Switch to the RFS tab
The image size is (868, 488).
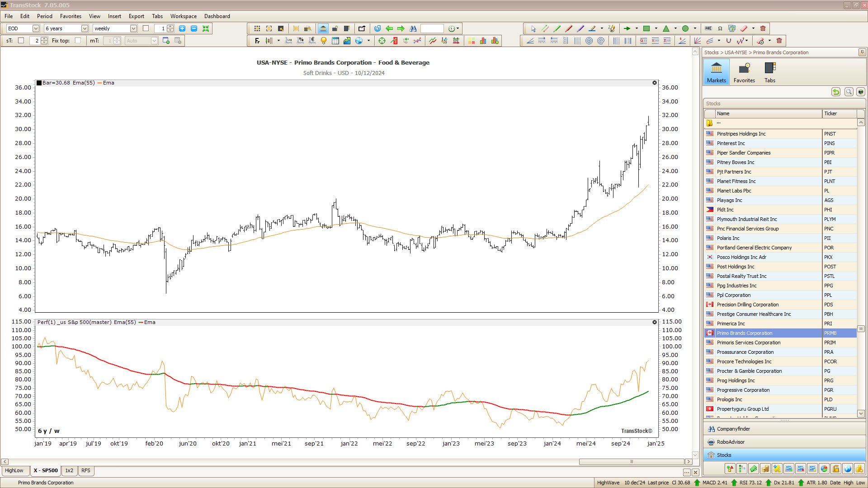pyautogui.click(x=85, y=470)
